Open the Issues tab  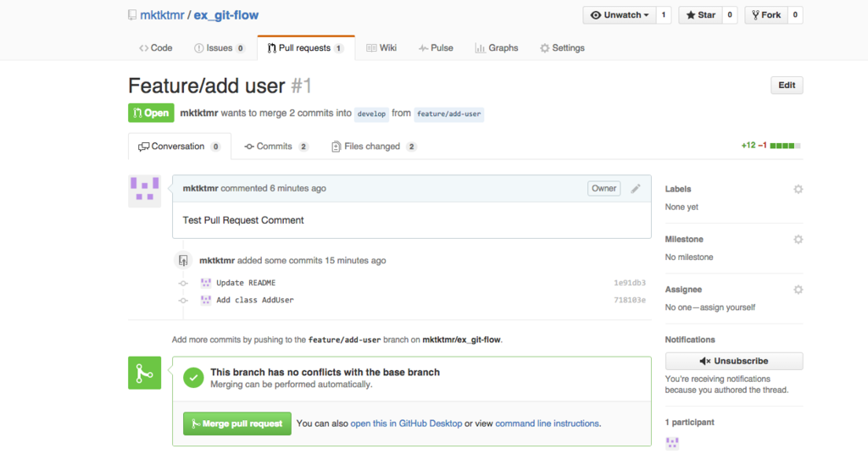click(x=220, y=48)
